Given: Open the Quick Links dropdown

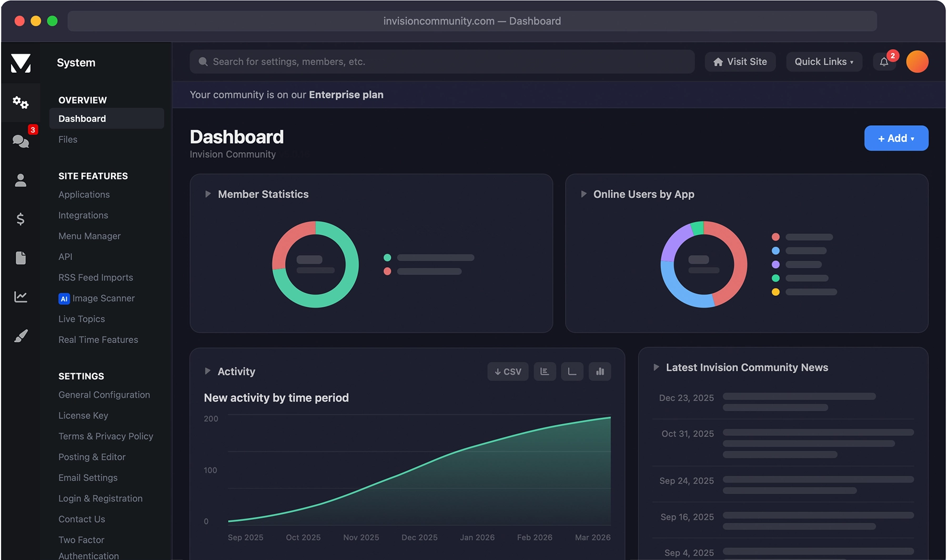Looking at the screenshot, I should point(824,62).
